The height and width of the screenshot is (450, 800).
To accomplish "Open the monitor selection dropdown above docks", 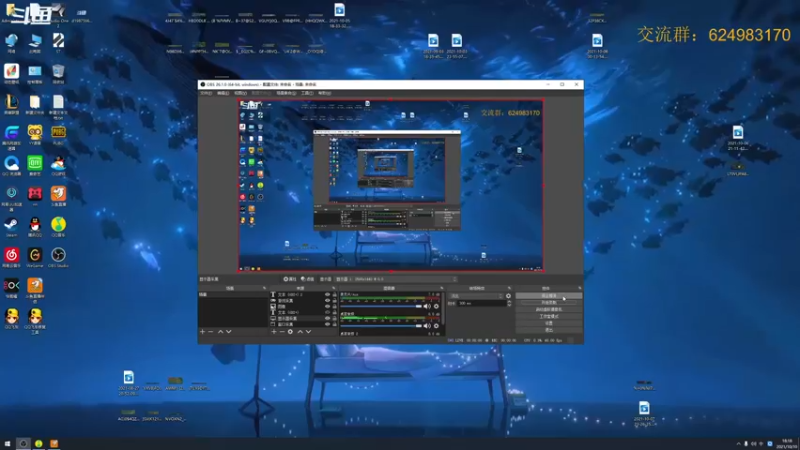I will pos(396,279).
